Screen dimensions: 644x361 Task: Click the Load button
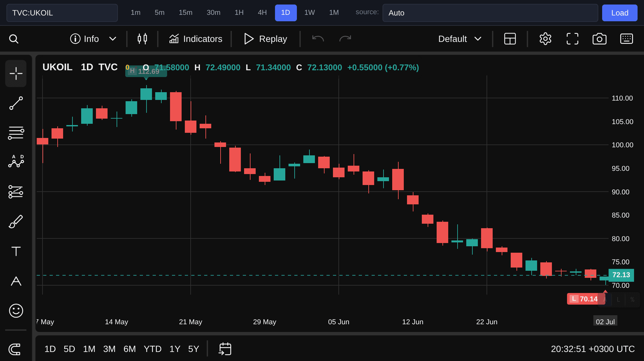click(620, 13)
